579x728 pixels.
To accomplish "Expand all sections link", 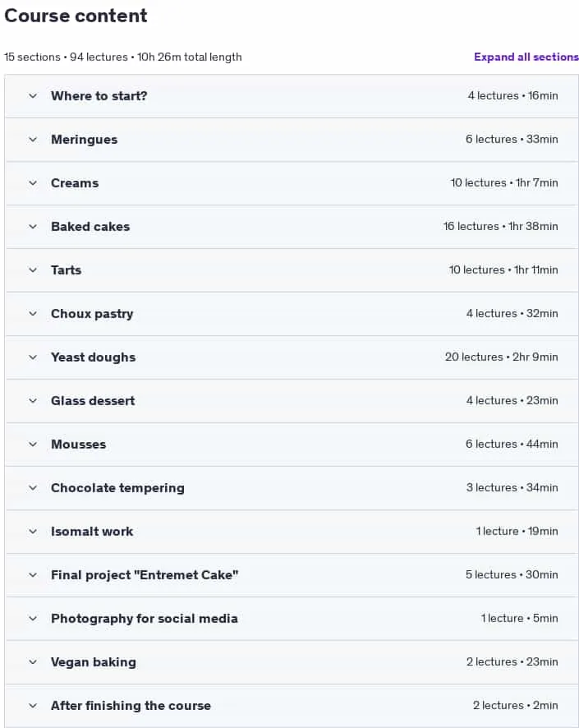I will pyautogui.click(x=526, y=58).
